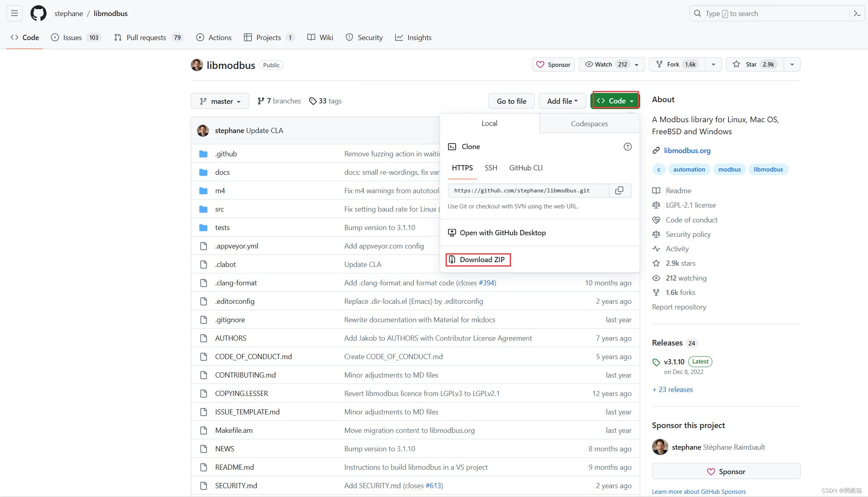Open the hamburger navigation menu
Image resolution: width=868 pixels, height=497 pixels.
point(14,13)
